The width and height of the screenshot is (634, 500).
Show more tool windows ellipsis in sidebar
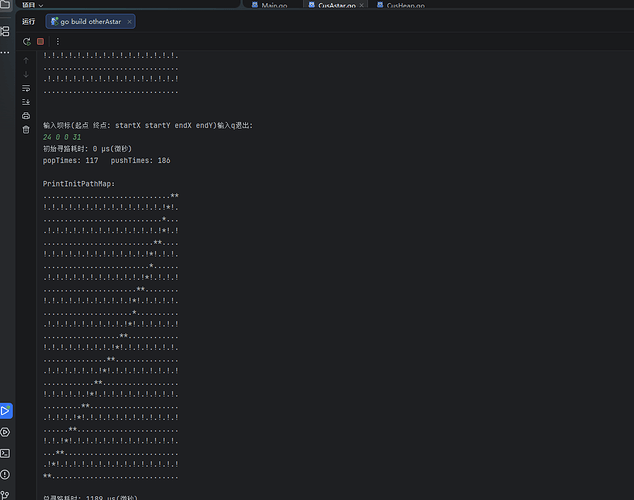[5, 53]
